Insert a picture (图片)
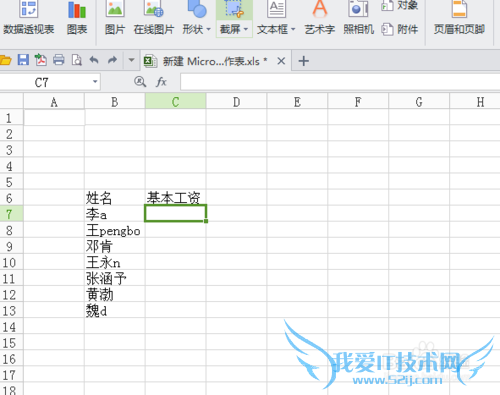Image resolution: width=500 pixels, height=395 pixels. 115,18
